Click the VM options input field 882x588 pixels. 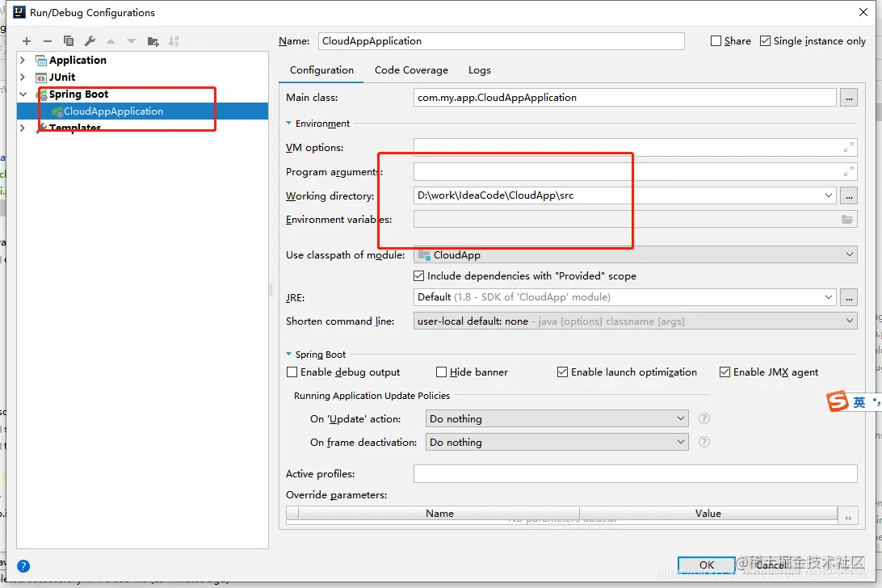coord(635,148)
